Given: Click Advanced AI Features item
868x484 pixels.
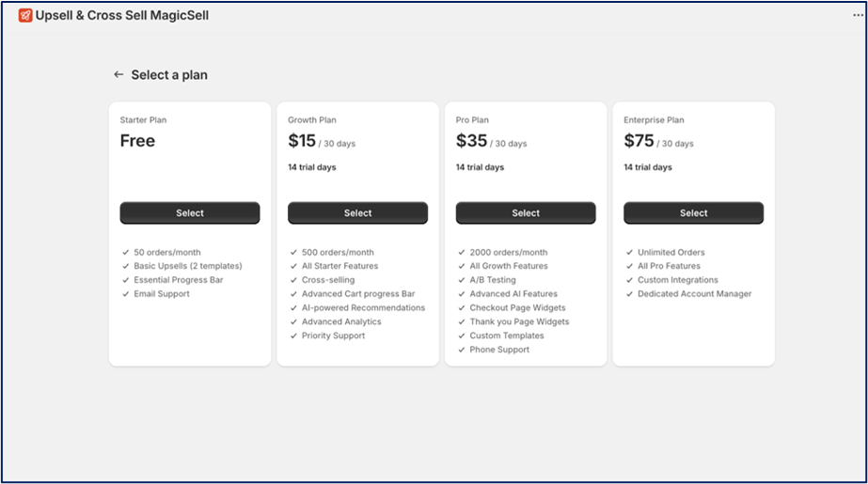Looking at the screenshot, I should point(513,294).
